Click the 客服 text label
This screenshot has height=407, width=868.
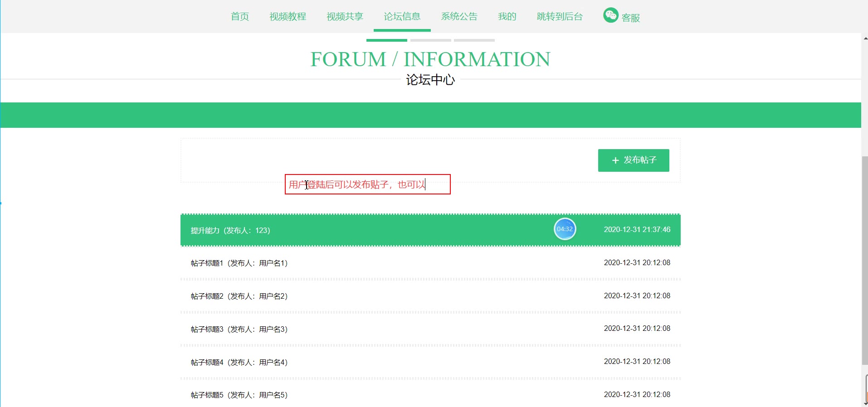point(630,18)
